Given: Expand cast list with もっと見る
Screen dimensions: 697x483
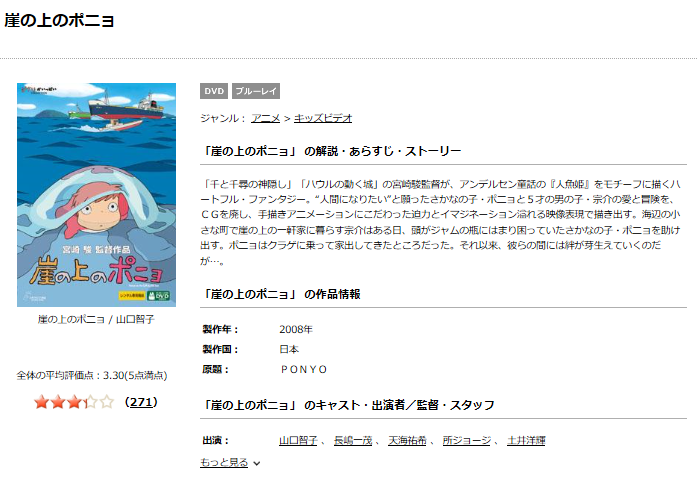Looking at the screenshot, I should coord(224,463).
